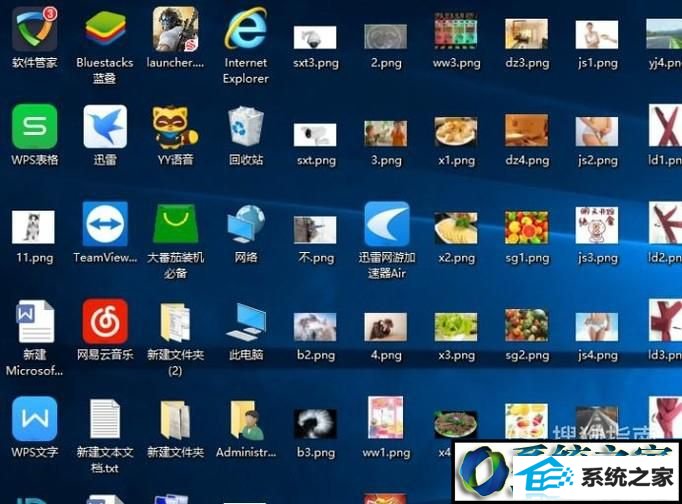Click the x3.png vegetable image

(x=456, y=327)
